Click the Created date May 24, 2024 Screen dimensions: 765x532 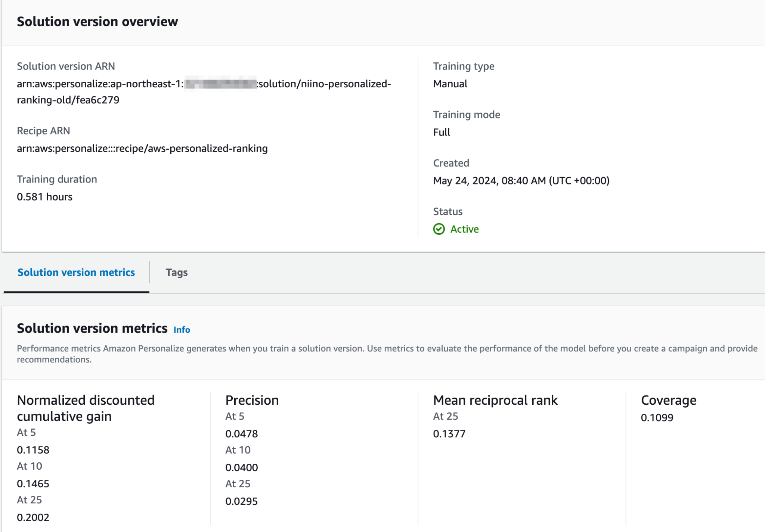[521, 181]
